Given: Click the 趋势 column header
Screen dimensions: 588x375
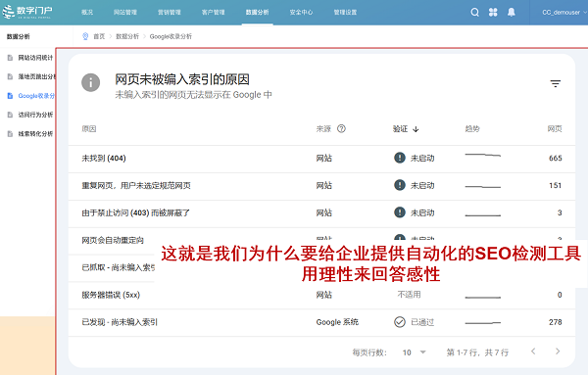Looking at the screenshot, I should [x=472, y=129].
